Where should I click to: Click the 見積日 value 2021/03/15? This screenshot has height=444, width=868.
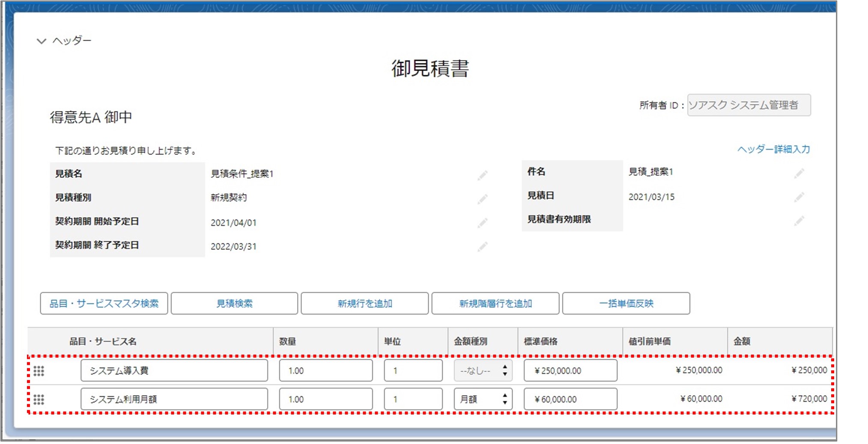click(651, 197)
